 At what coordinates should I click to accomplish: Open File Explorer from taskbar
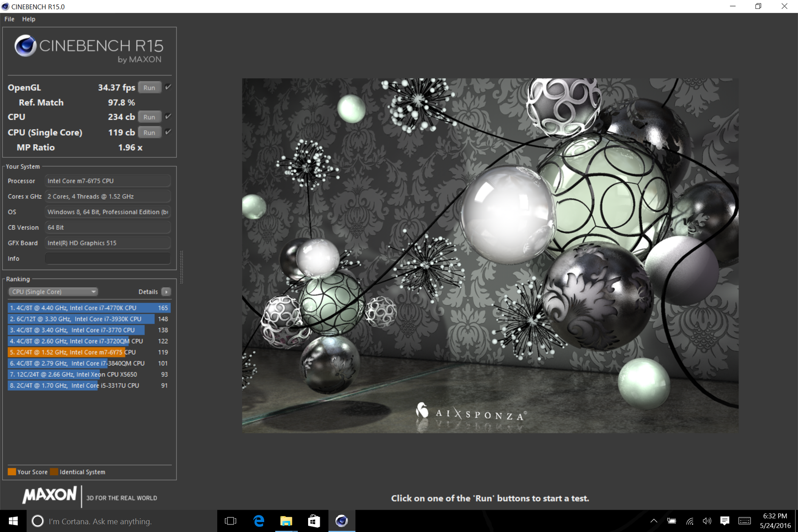286,521
